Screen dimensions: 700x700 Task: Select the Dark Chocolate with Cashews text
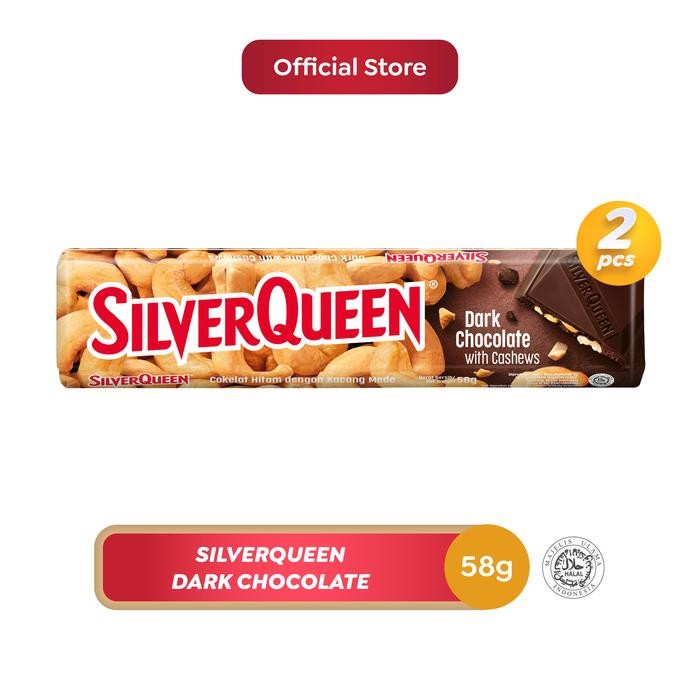(497, 338)
